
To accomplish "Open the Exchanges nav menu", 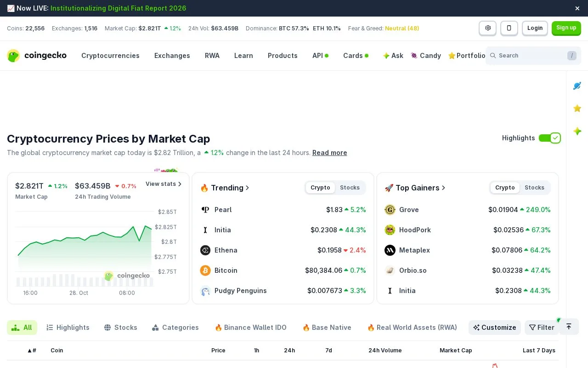I will [172, 56].
